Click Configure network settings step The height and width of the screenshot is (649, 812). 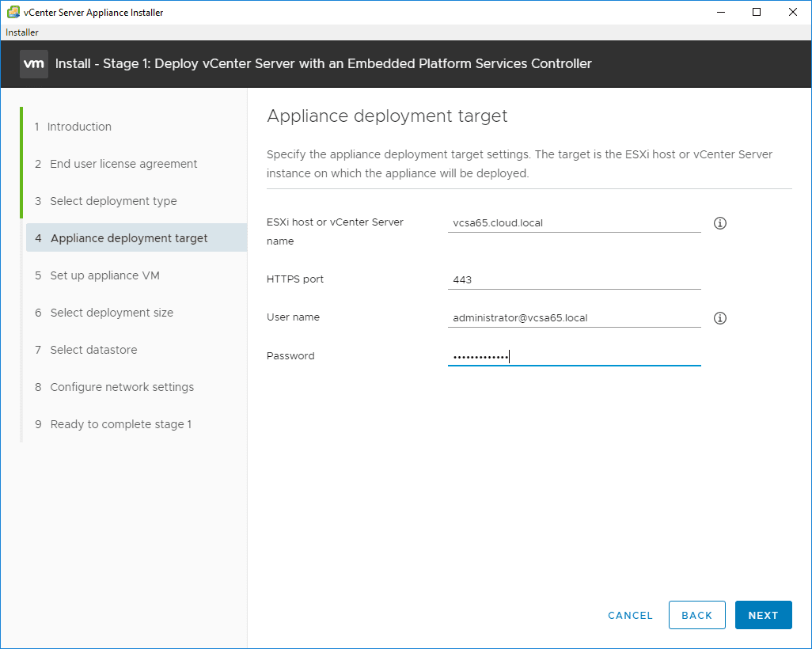pos(122,387)
